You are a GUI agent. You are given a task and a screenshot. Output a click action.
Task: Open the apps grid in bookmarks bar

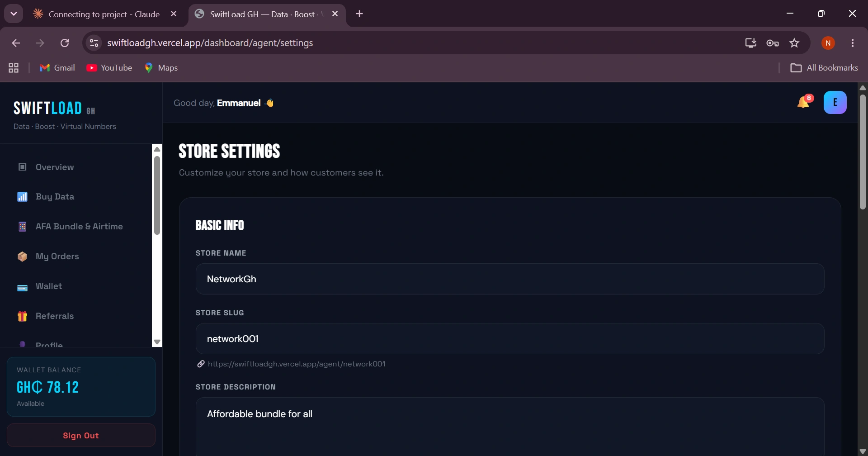point(14,68)
